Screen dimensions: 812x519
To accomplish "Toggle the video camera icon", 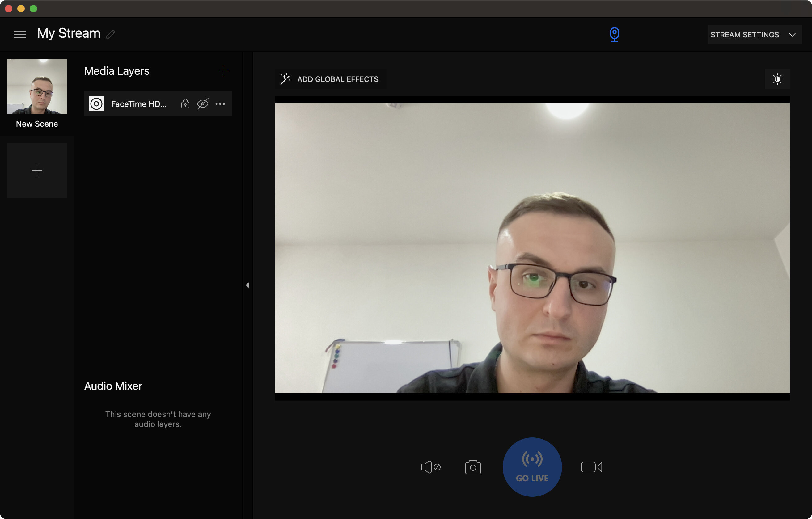I will pyautogui.click(x=591, y=467).
